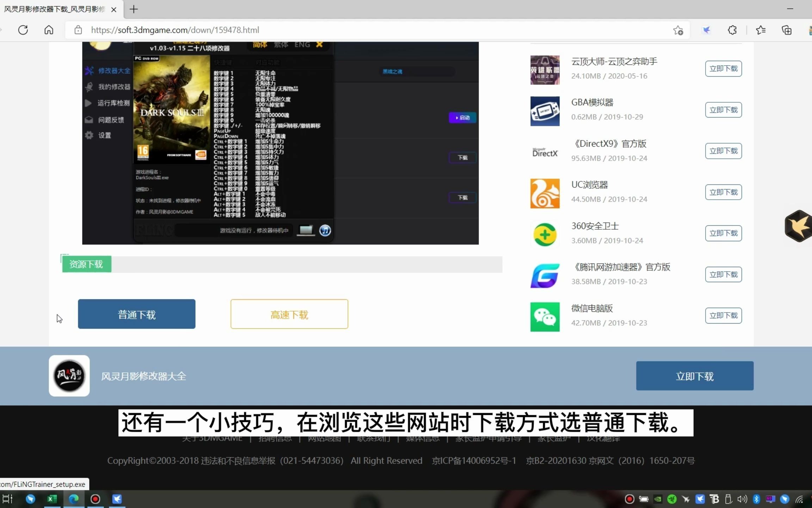Open the 风灵月影修改器大全 link

pyautogui.click(x=143, y=376)
